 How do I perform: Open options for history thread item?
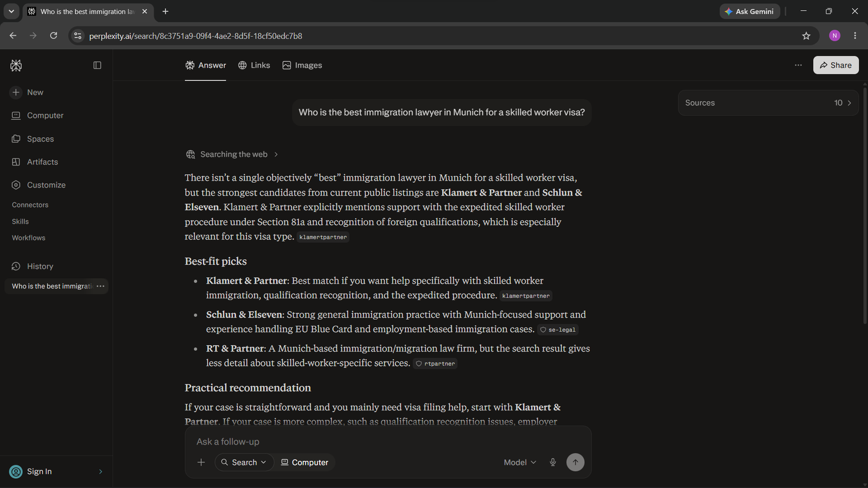[100, 286]
